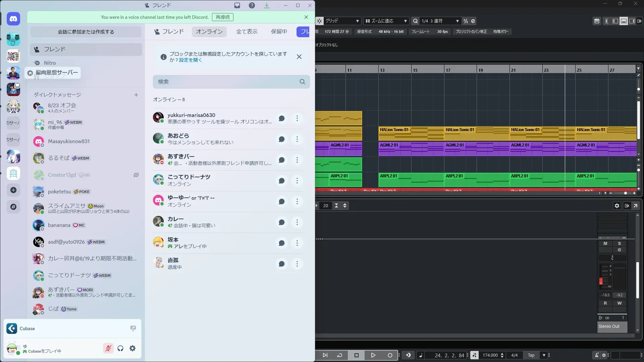Click the Explore discoverable servers compass icon
Viewport: 644px width, 362px height.
(x=13, y=207)
